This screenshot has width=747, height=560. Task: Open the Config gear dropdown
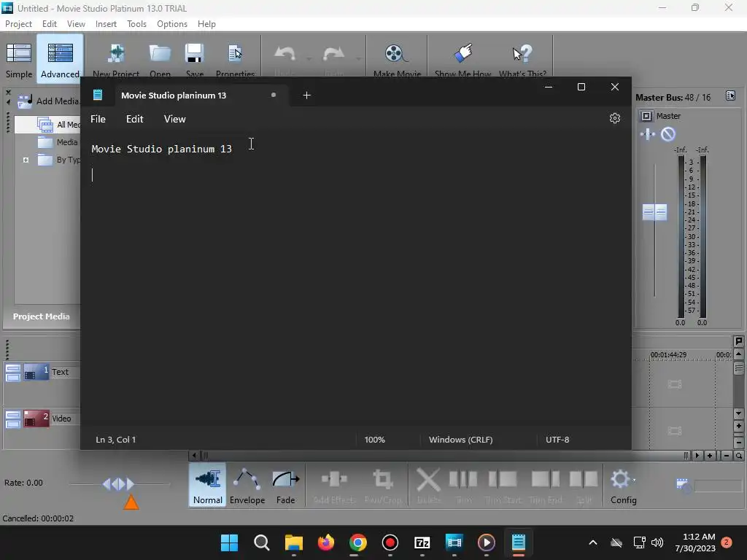coord(623,485)
